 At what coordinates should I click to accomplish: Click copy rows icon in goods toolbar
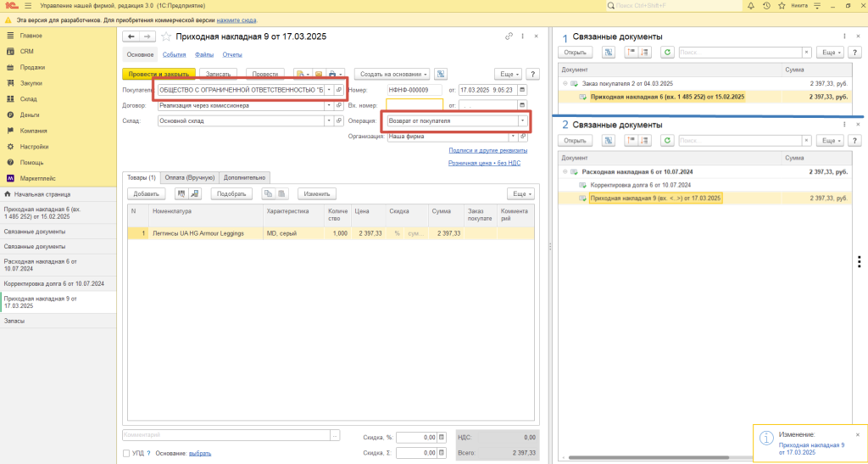269,193
